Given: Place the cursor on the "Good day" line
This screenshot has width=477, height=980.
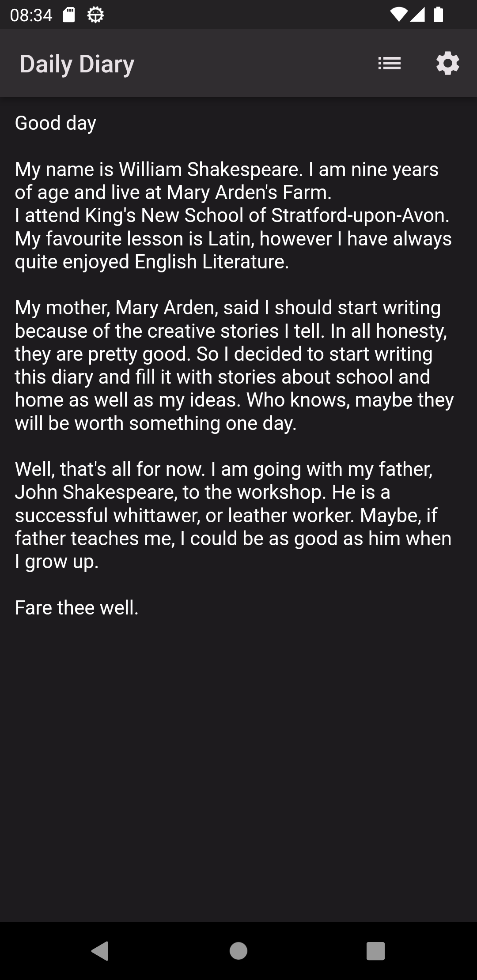Looking at the screenshot, I should [x=56, y=123].
